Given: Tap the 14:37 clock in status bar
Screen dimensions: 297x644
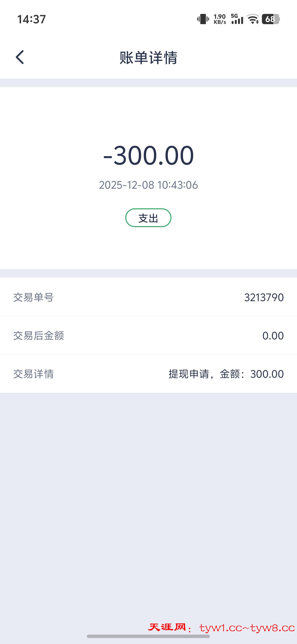Looking at the screenshot, I should pyautogui.click(x=32, y=19).
